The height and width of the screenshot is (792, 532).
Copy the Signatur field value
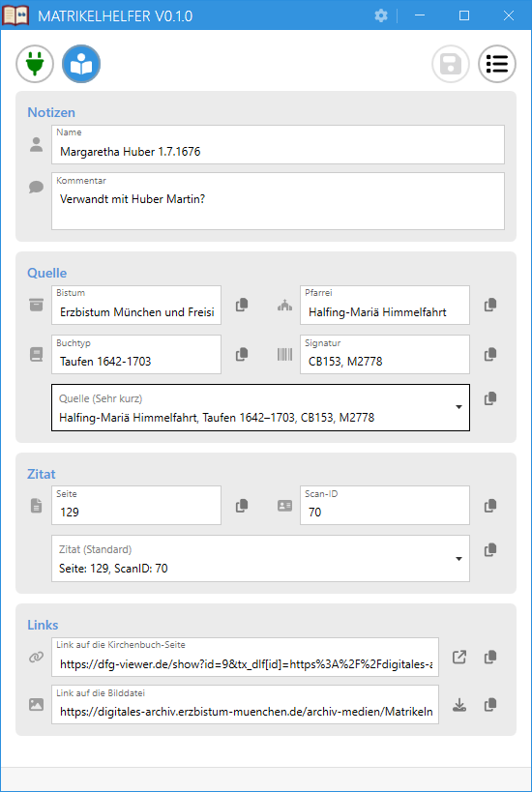pyautogui.click(x=490, y=355)
